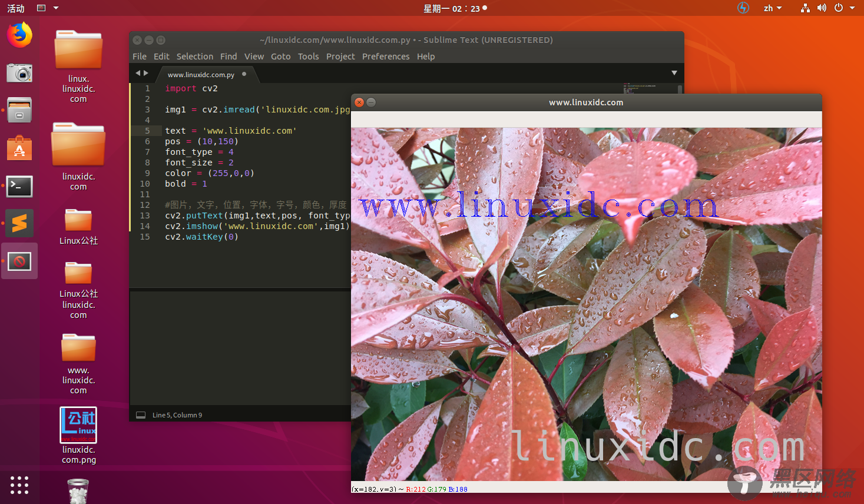Open 'Linux公社linuxidc.com' desktop folder
The width and height of the screenshot is (864, 504).
[78, 290]
